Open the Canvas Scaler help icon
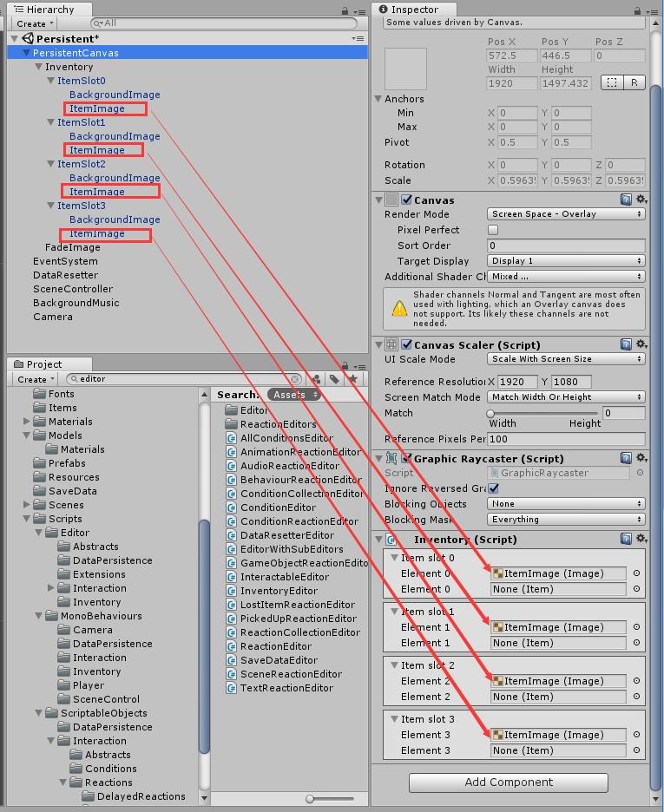The width and height of the screenshot is (664, 812). click(x=626, y=344)
